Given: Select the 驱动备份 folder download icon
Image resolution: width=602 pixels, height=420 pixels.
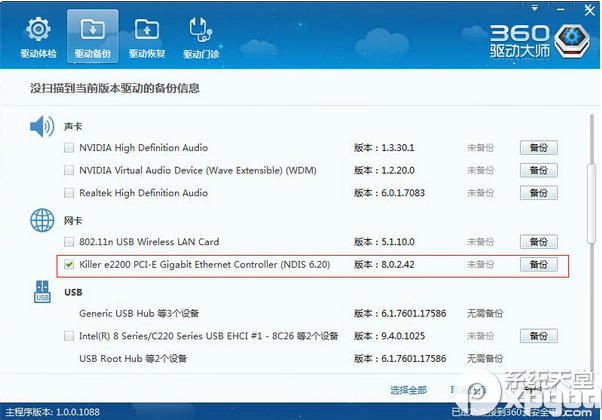Looking at the screenshot, I should (x=93, y=29).
